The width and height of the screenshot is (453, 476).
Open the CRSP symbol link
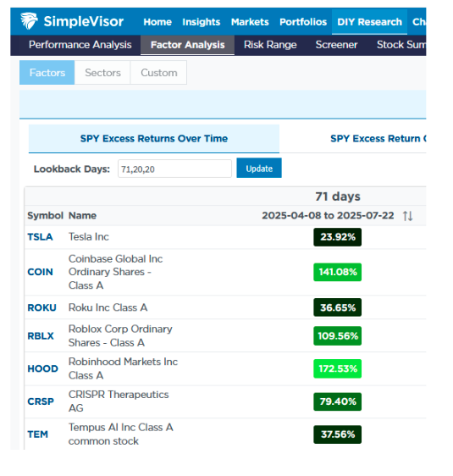[x=41, y=401]
